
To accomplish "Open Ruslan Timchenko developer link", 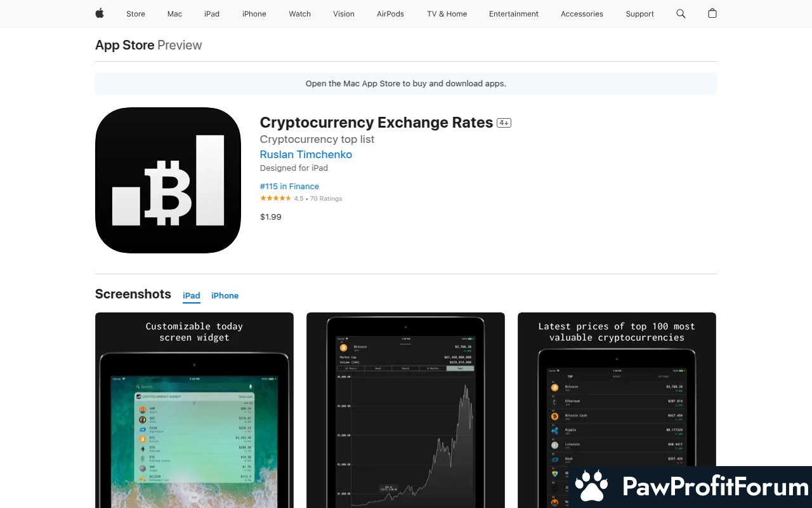I will tap(306, 154).
